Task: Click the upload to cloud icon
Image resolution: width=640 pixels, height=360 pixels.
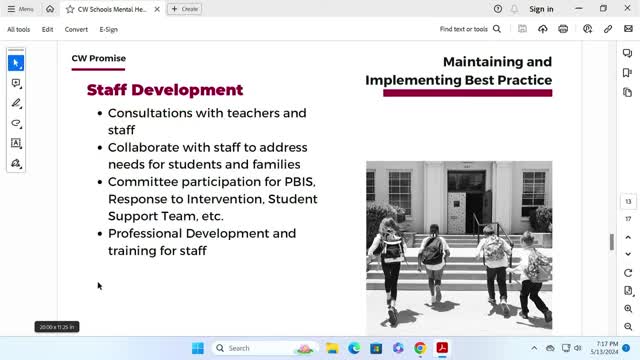Action: tap(543, 29)
